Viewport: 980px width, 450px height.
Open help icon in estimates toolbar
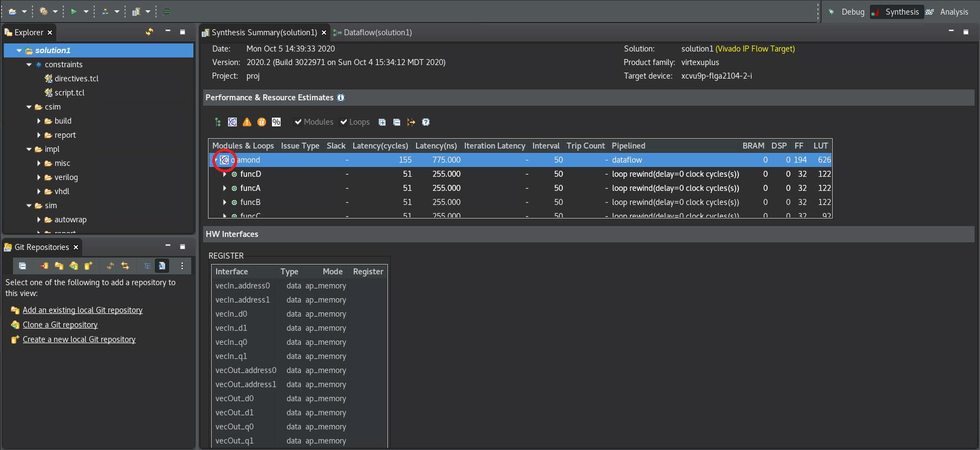(x=426, y=122)
